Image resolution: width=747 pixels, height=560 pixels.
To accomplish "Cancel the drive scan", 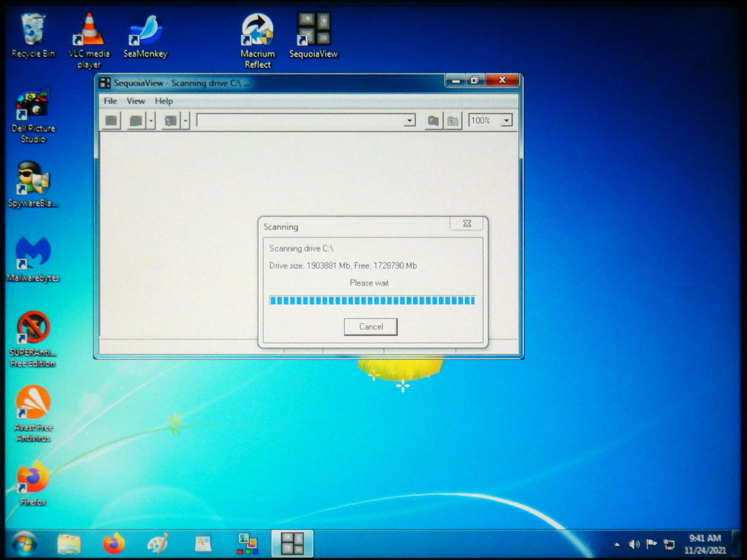I will pyautogui.click(x=371, y=327).
